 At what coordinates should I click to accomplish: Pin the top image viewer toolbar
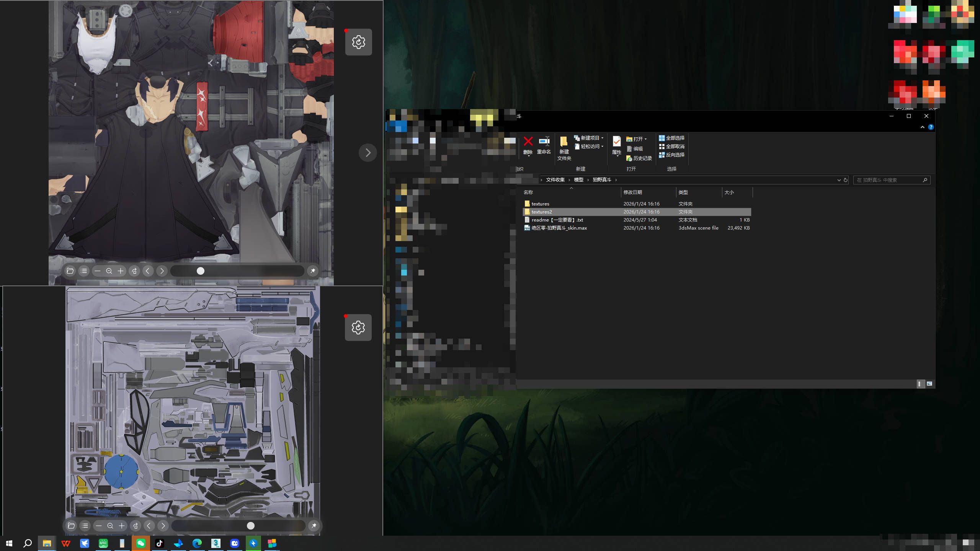[313, 271]
